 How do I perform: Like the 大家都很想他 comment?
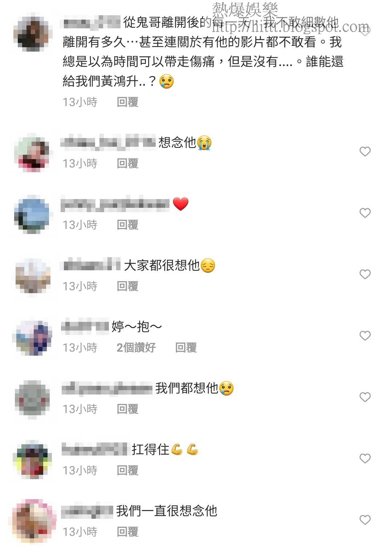click(365, 274)
